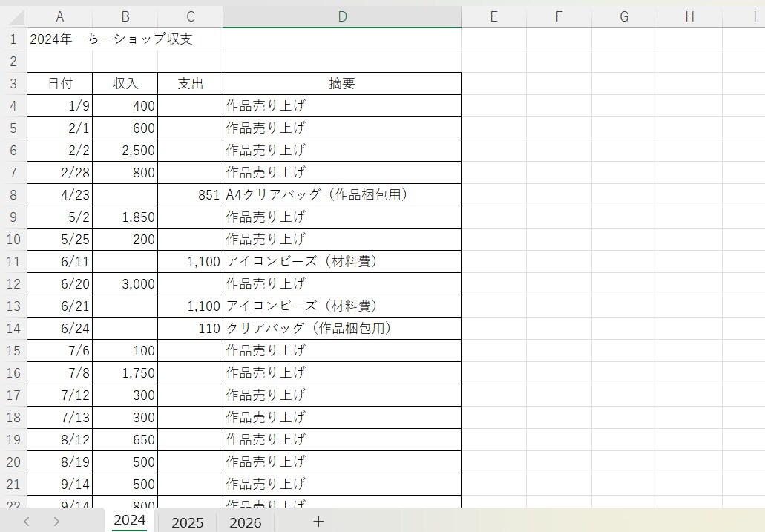Viewport: 765px width, 532px height.
Task: Select column F header
Action: tap(559, 16)
